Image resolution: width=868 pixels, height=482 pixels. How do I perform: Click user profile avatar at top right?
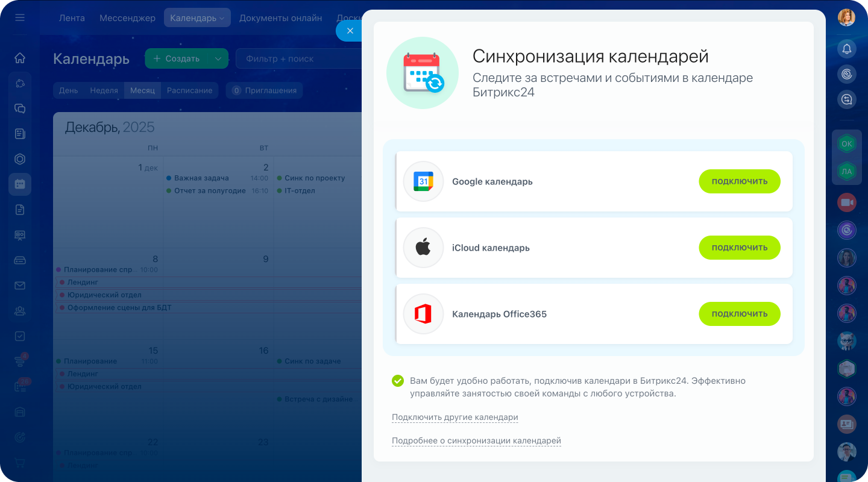[x=847, y=17]
